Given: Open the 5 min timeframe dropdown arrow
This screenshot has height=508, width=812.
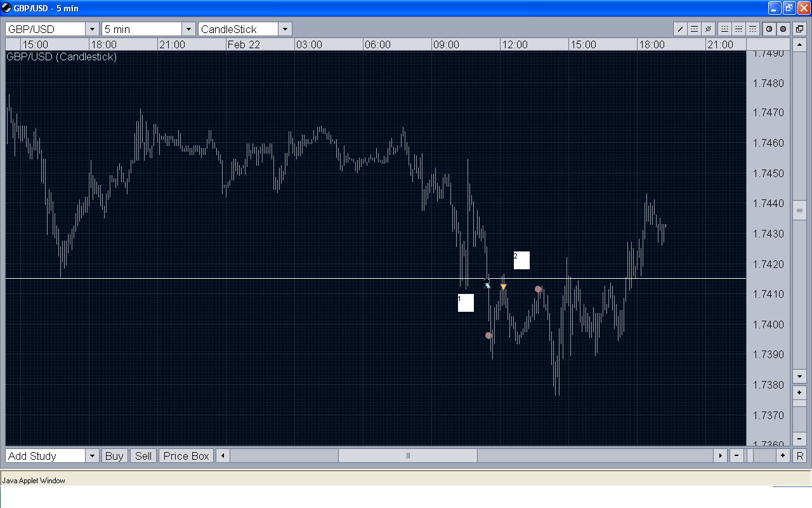Looking at the screenshot, I should click(x=188, y=29).
